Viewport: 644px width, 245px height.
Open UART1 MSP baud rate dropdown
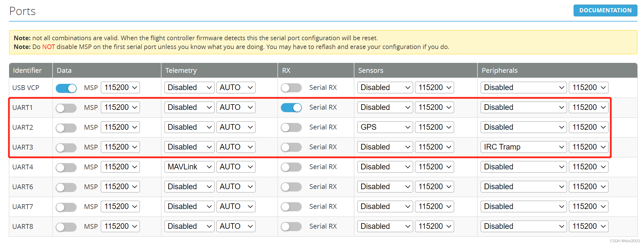point(120,107)
